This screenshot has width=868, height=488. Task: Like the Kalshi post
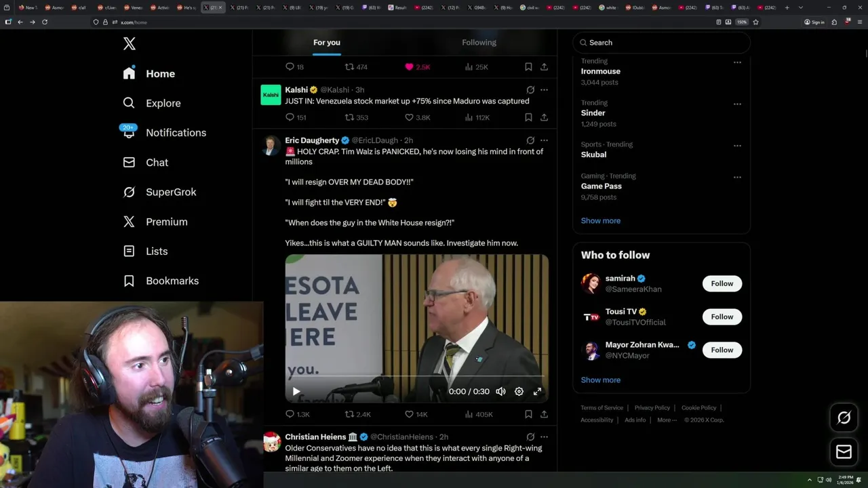coord(417,117)
